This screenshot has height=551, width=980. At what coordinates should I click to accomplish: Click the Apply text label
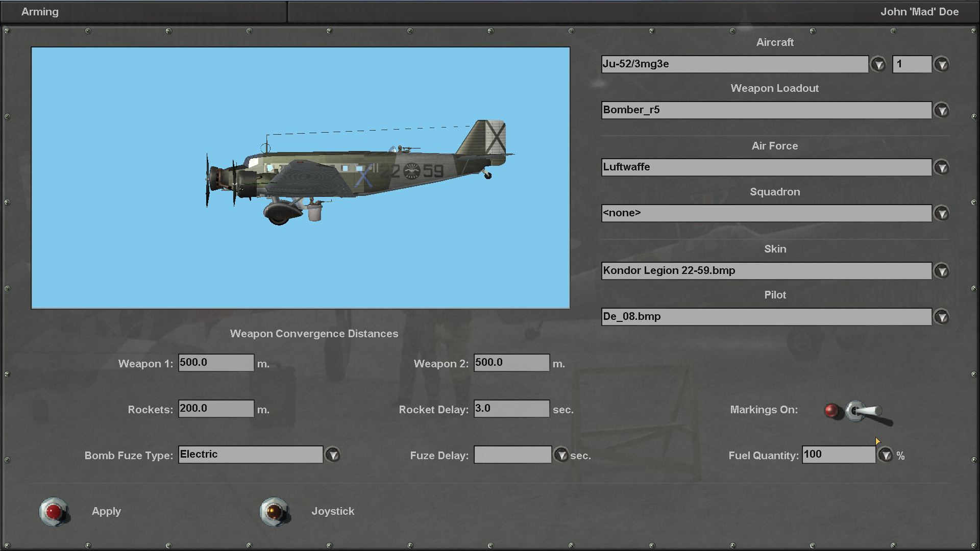pos(106,511)
